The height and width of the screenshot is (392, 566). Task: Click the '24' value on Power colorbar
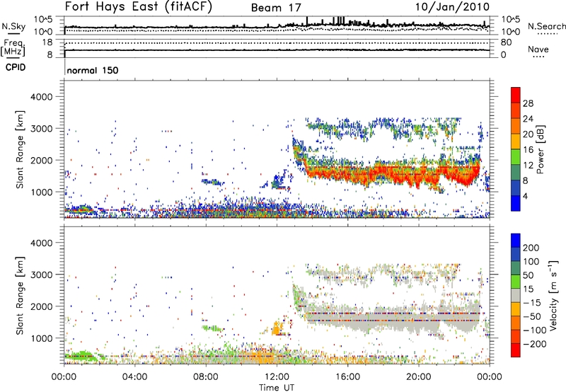tap(528, 119)
